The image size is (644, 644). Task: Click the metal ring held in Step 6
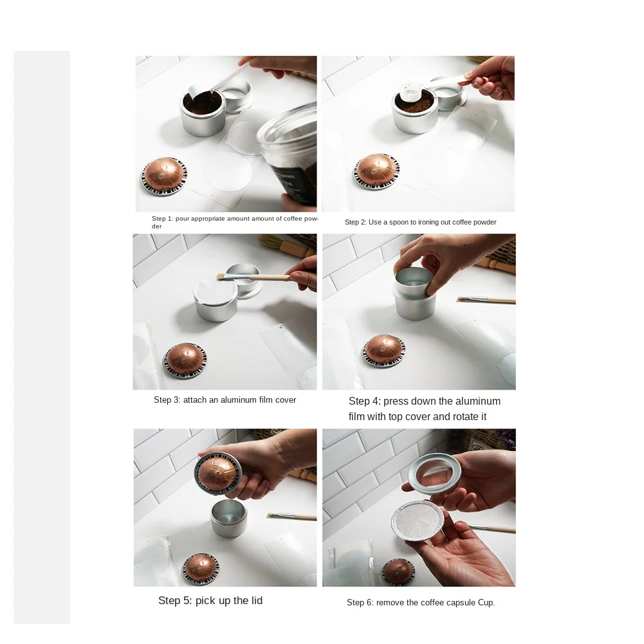434,473
